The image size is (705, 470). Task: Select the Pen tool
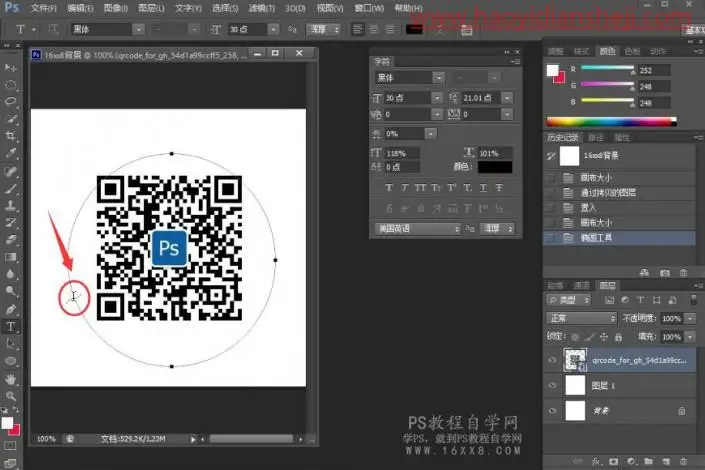click(x=10, y=309)
